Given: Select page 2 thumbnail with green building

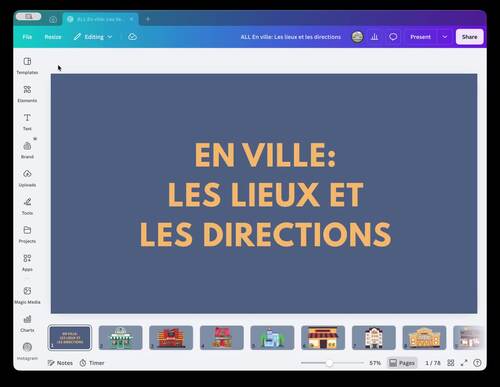Looking at the screenshot, I should coord(121,338).
